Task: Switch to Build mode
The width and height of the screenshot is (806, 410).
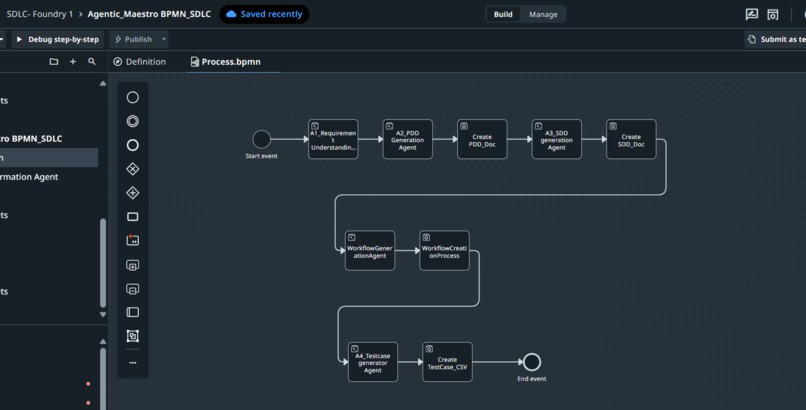Action: pos(503,14)
